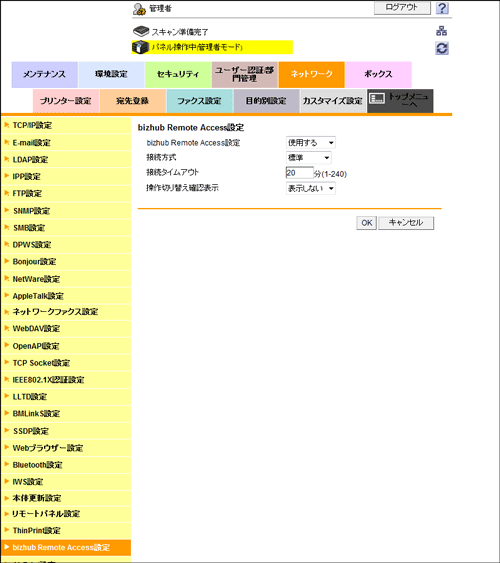Viewport: 500px width, 563px height.
Task: Open E-mail settings in sidebar
Action: pyautogui.click(x=66, y=143)
